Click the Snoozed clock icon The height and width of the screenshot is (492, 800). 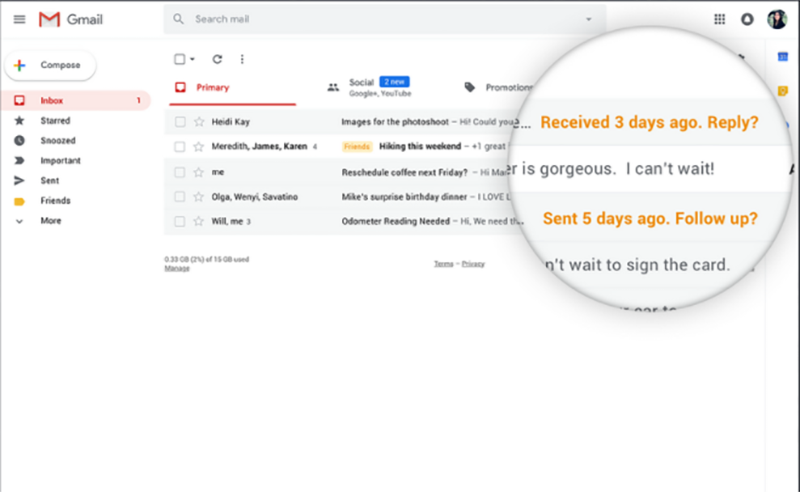click(19, 140)
